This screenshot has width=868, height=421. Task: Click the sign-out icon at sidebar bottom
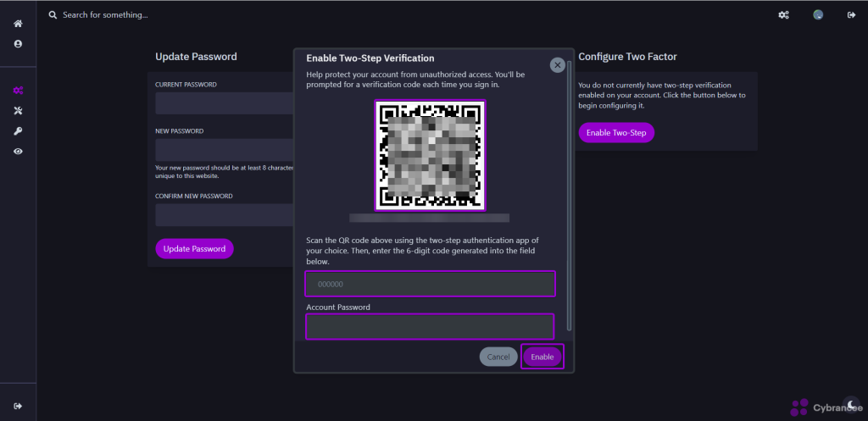pyautogui.click(x=18, y=406)
